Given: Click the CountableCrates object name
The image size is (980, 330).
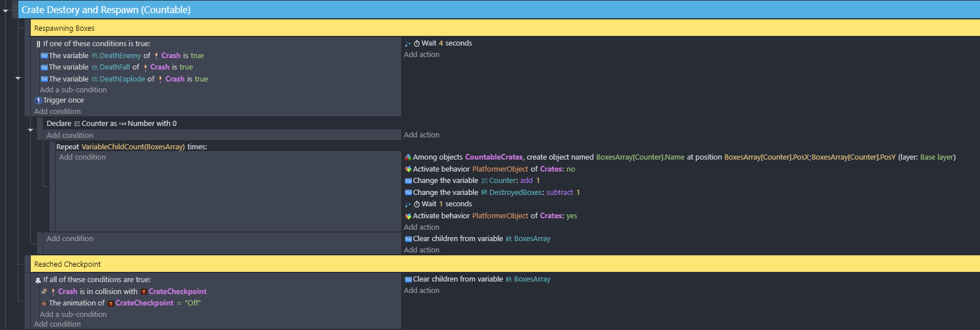Looking at the screenshot, I should (x=493, y=157).
